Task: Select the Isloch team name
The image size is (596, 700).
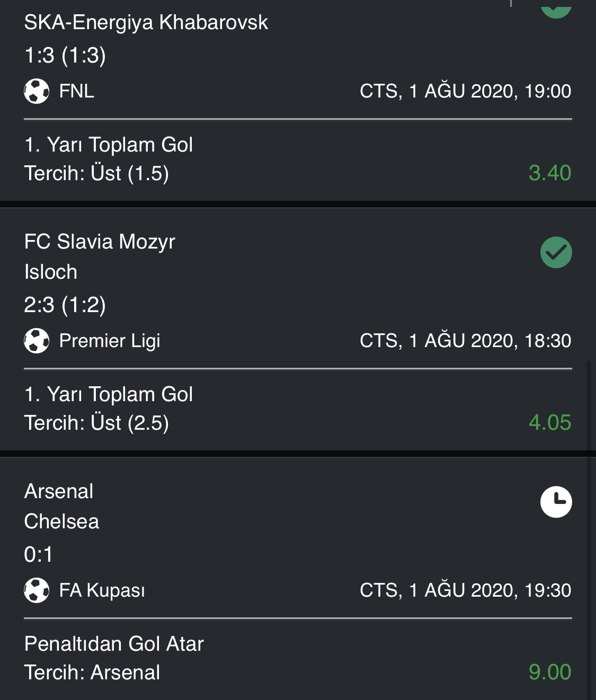Action: tap(51, 272)
